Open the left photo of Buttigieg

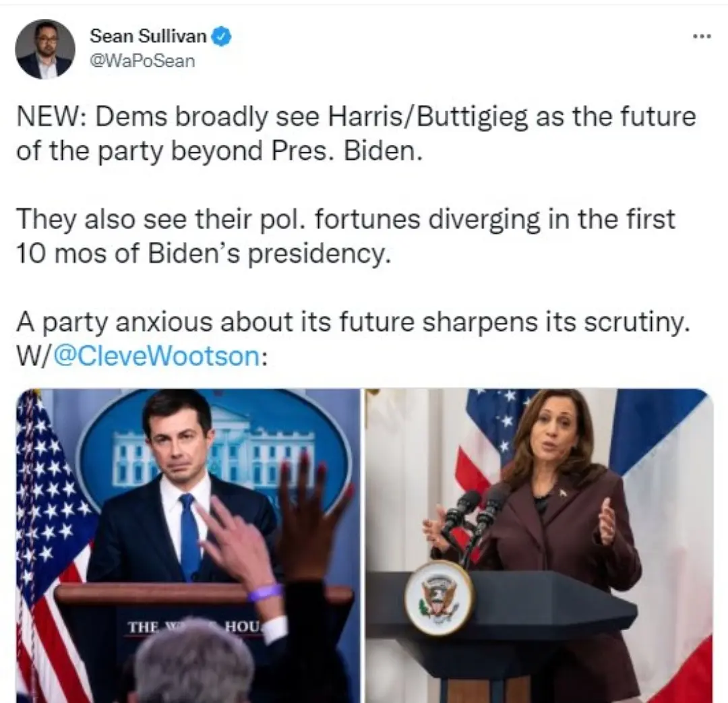(188, 545)
